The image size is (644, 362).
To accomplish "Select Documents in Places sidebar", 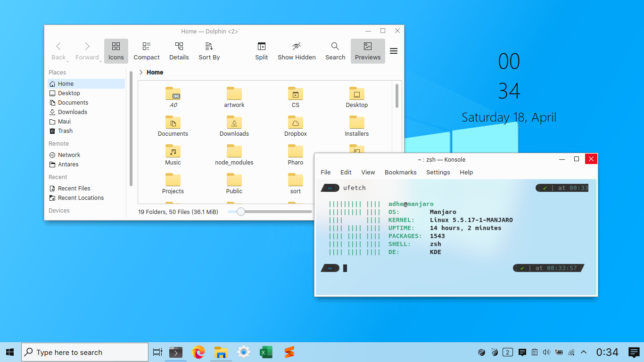I will coord(86,102).
